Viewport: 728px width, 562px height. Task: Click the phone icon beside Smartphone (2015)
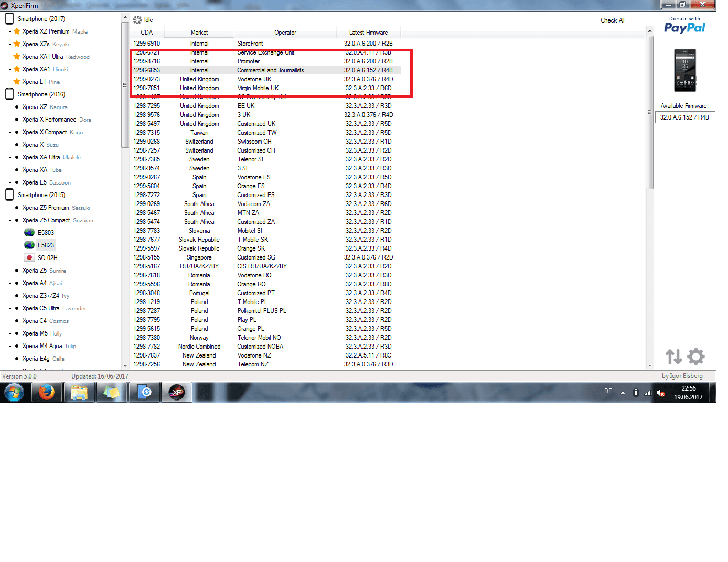click(x=9, y=195)
